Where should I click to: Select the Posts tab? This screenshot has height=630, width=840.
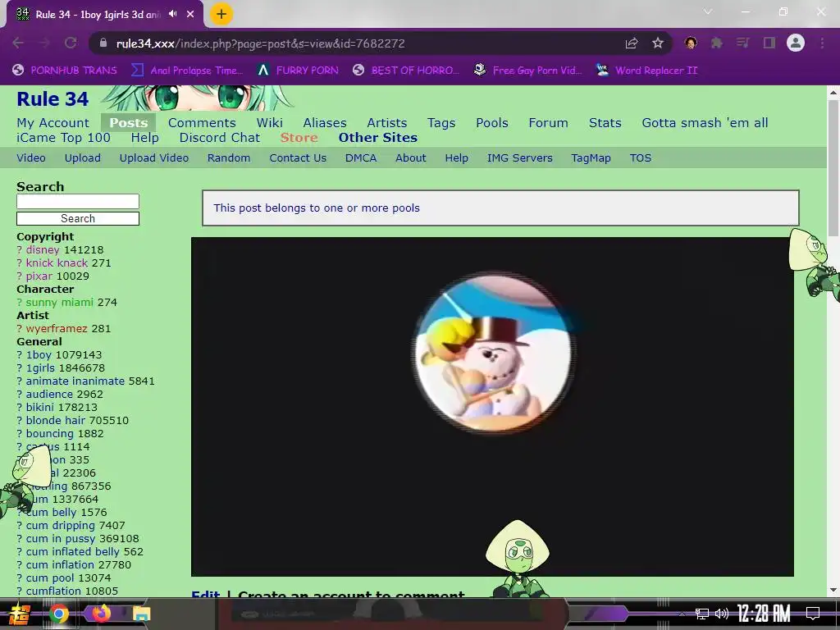point(129,123)
